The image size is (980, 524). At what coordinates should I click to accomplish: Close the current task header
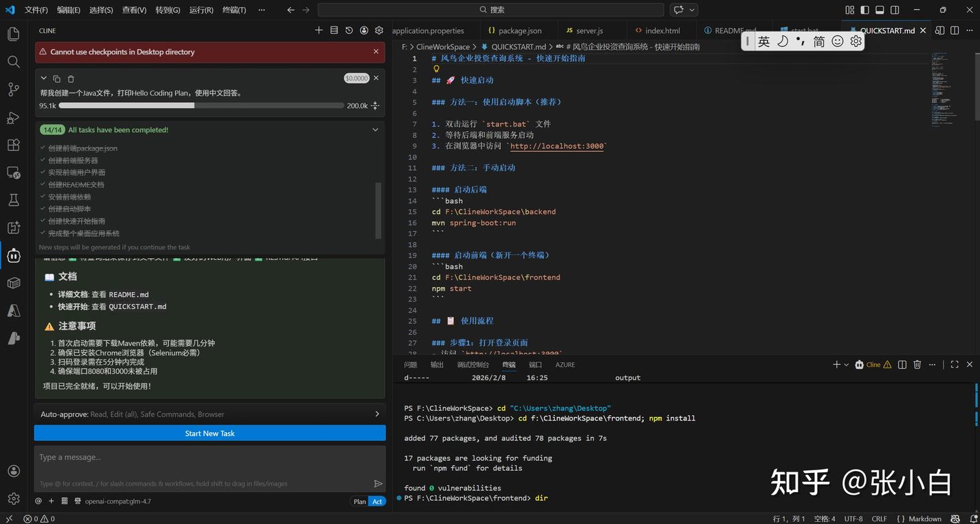tap(376, 78)
